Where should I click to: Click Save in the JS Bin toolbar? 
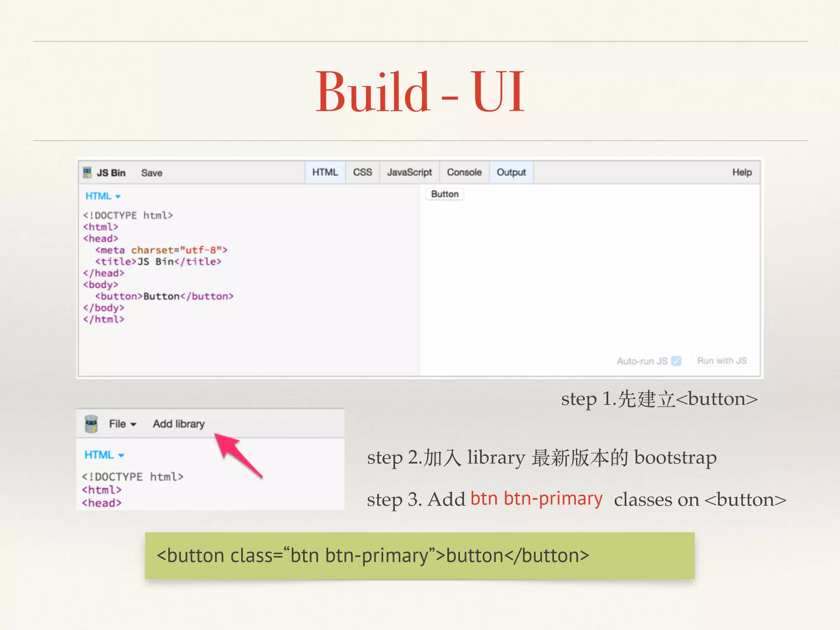152,173
